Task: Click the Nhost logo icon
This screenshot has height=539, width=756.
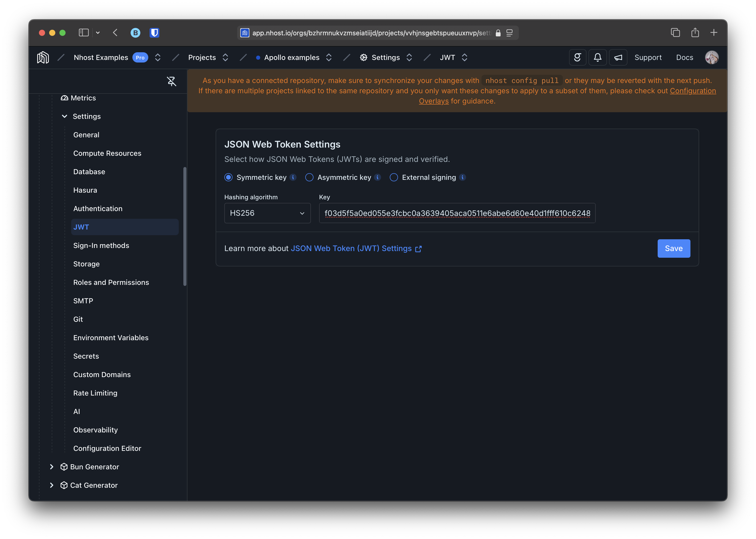Action: click(x=43, y=57)
